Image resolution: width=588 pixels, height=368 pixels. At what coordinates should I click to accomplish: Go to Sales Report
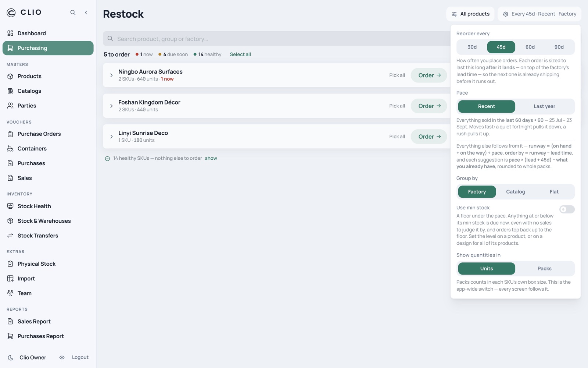pyautogui.click(x=48, y=321)
